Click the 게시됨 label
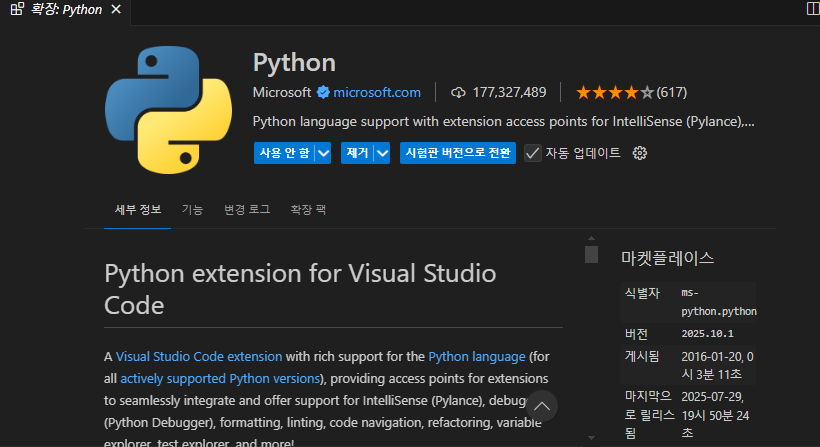The image size is (820, 447). 642,357
